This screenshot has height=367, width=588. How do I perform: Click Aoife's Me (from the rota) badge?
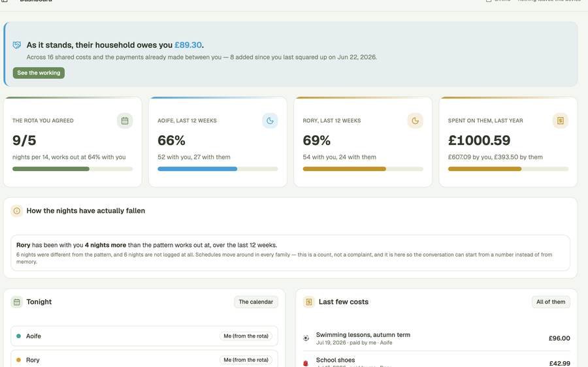(x=246, y=336)
